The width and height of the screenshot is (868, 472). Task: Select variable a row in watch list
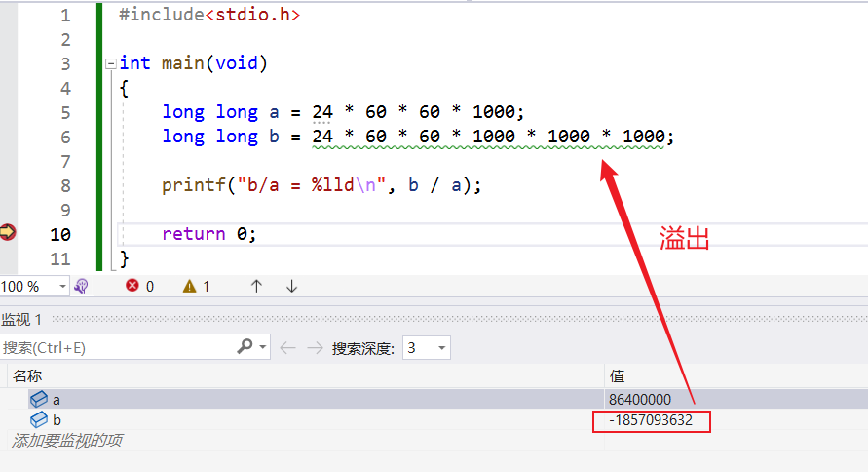(56, 399)
